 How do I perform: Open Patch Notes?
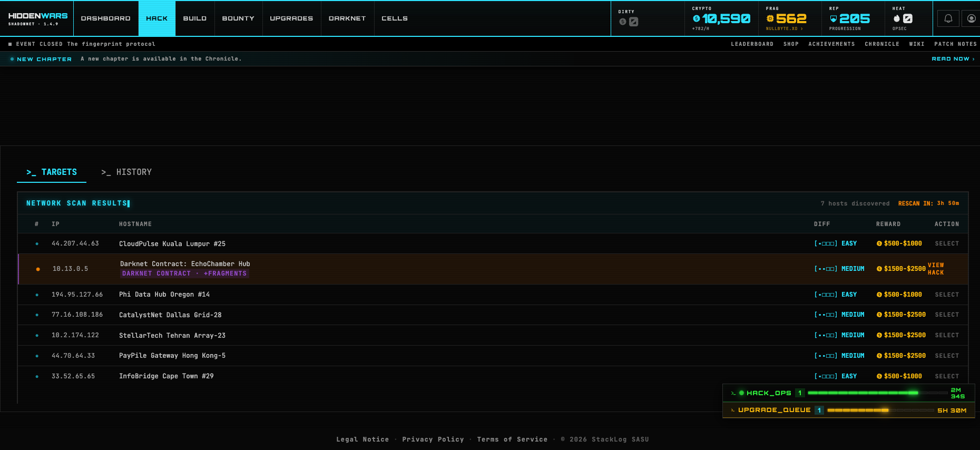955,44
